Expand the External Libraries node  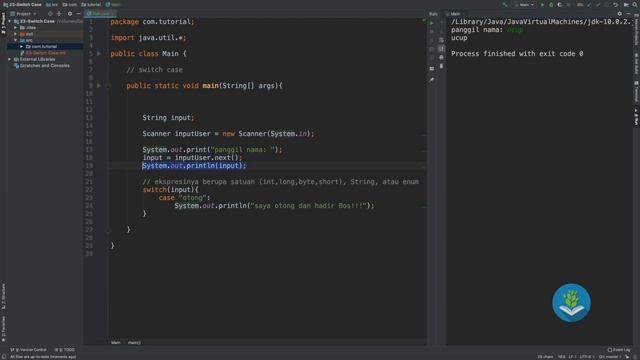10,59
